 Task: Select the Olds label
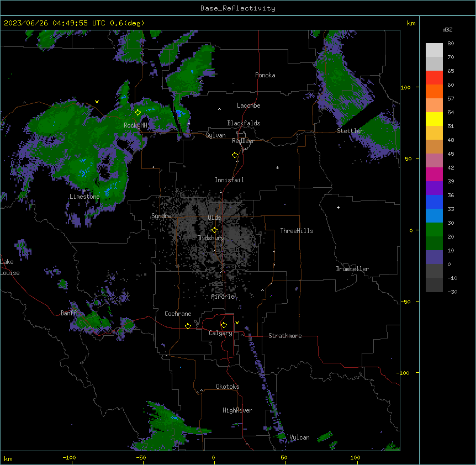point(214,218)
